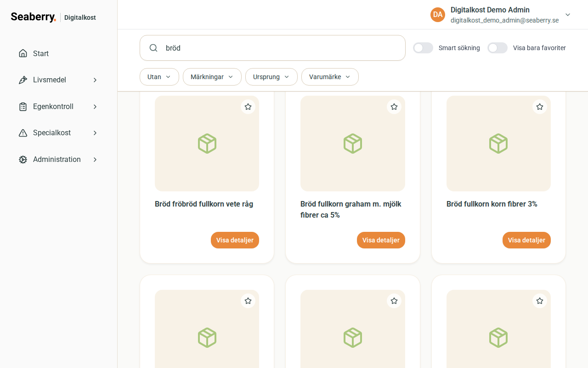Click the search field containing bröd
Image resolution: width=588 pixels, height=368 pixels.
click(x=272, y=48)
